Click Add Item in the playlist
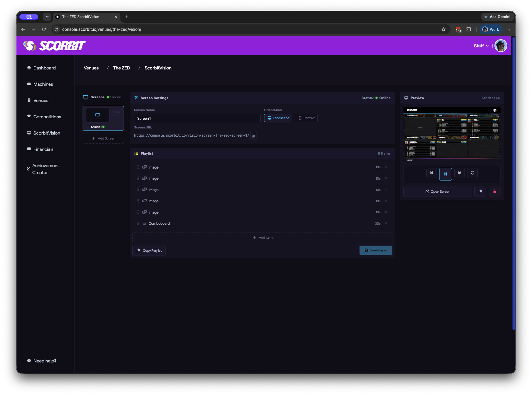The image size is (532, 395). pos(262,237)
